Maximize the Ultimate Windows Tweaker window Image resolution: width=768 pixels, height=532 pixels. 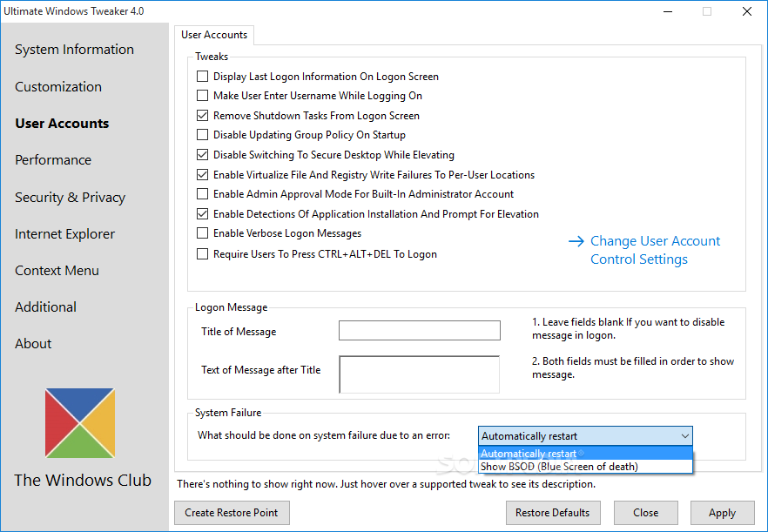pyautogui.click(x=707, y=11)
